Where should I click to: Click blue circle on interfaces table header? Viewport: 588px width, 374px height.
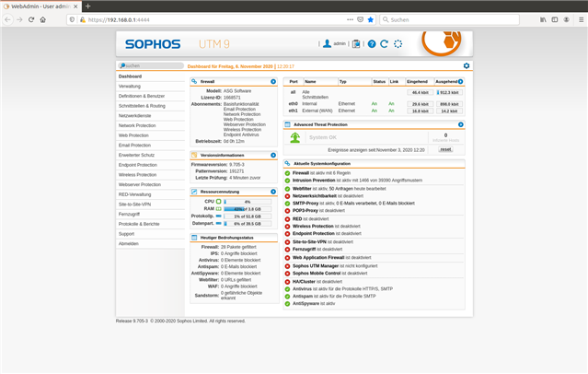click(460, 81)
